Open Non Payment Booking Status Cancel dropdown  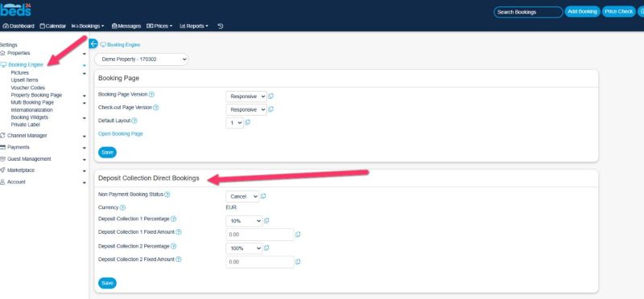click(x=242, y=196)
